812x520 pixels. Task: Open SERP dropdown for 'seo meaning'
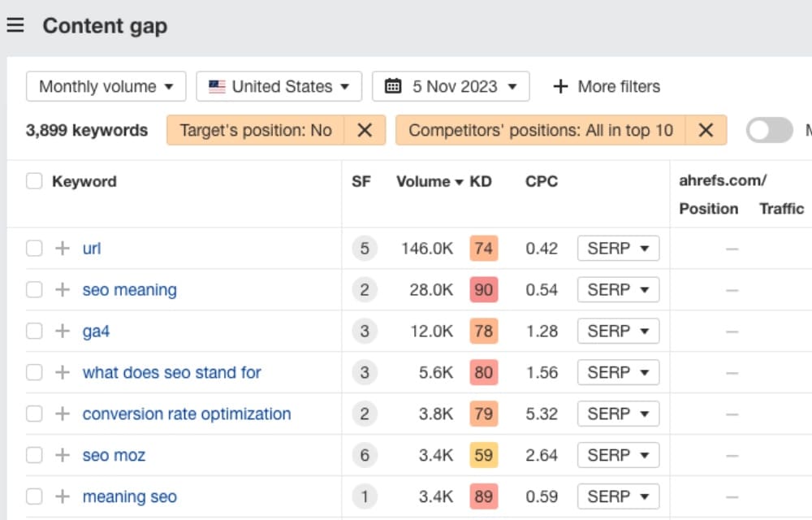tap(618, 289)
